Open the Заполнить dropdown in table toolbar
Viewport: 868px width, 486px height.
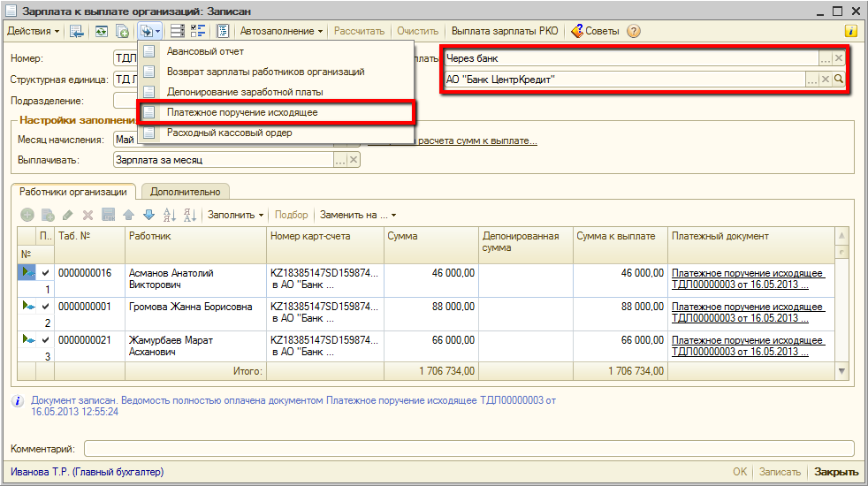point(235,215)
